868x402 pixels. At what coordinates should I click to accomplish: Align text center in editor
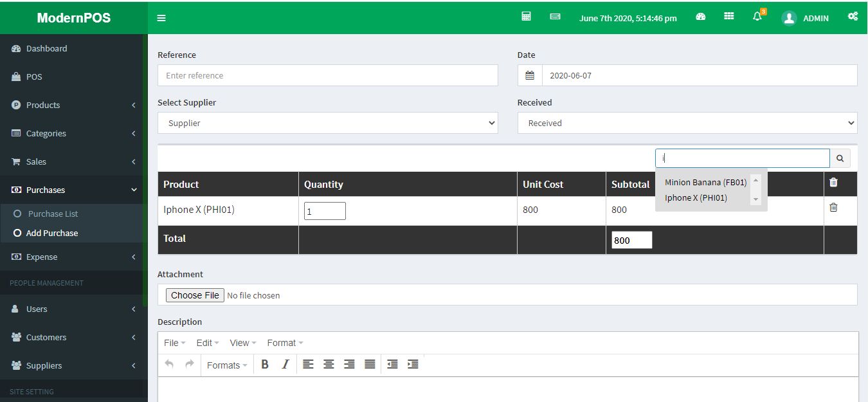coord(329,364)
